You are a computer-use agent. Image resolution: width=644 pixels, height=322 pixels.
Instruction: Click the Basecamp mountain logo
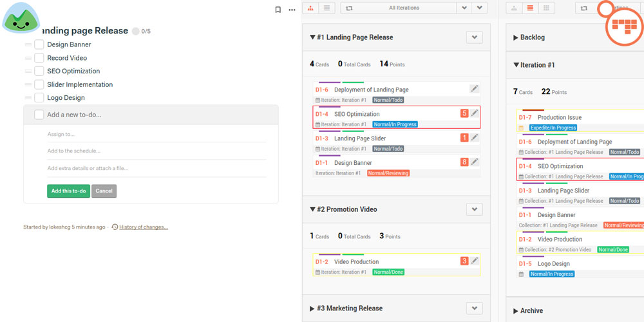[x=21, y=18]
